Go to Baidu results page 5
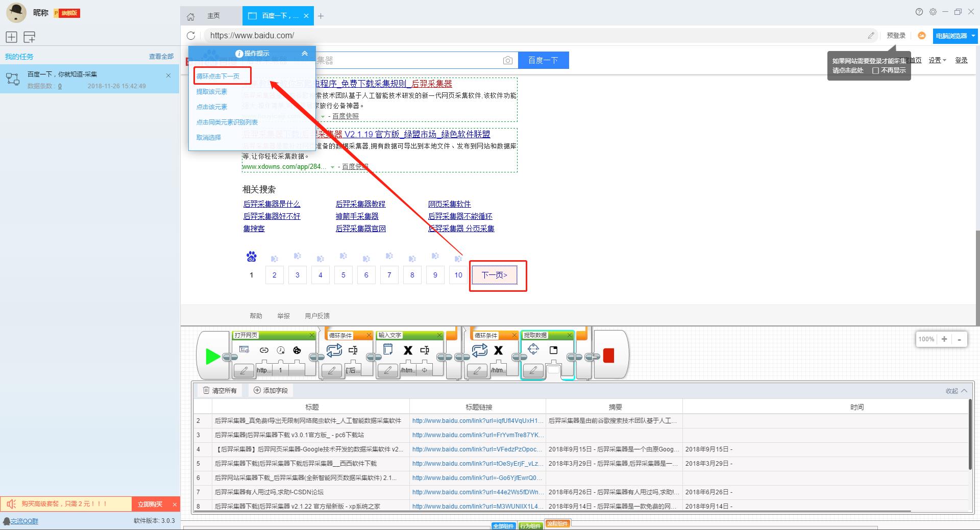The image size is (980, 530). [343, 275]
